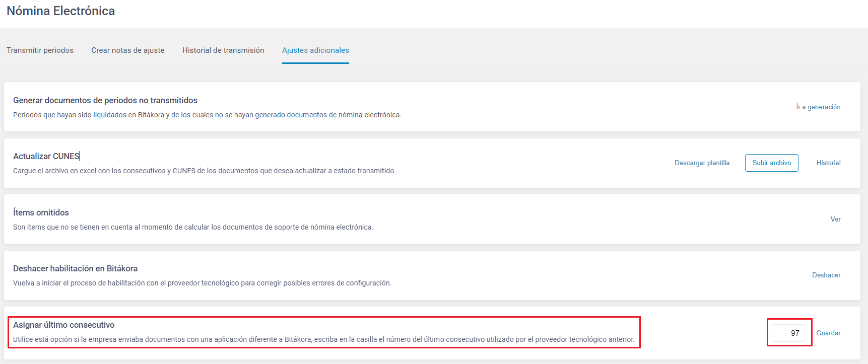Click the Ir a generación link
The image size is (868, 364).
(x=818, y=107)
